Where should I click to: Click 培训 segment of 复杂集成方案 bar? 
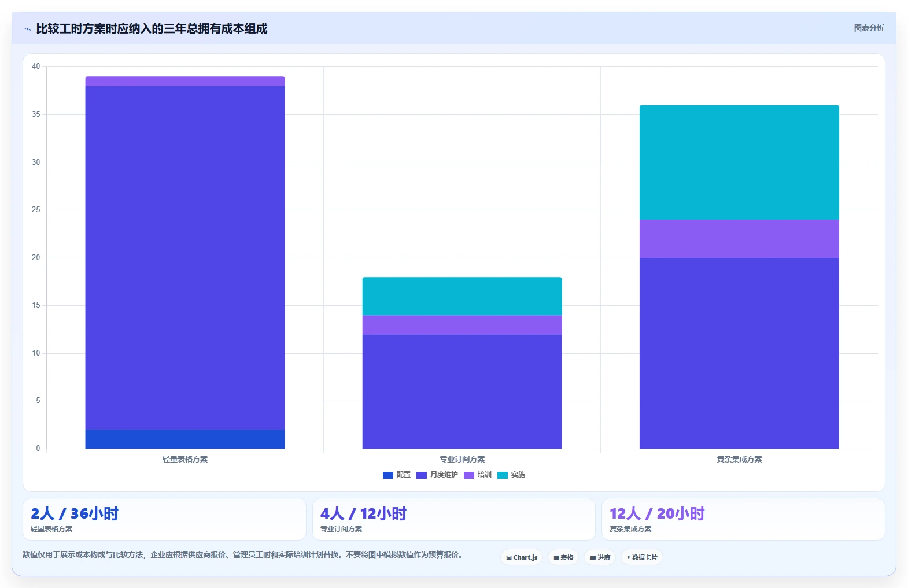pyautogui.click(x=739, y=239)
